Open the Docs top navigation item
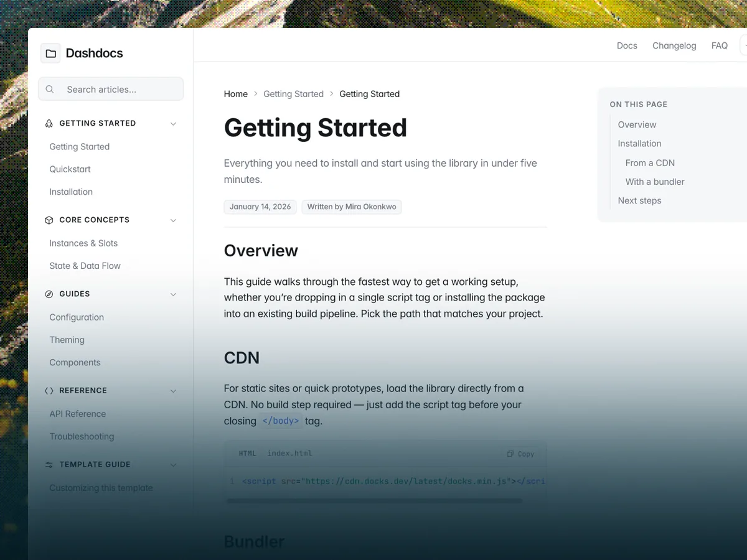The height and width of the screenshot is (560, 747). (x=627, y=45)
